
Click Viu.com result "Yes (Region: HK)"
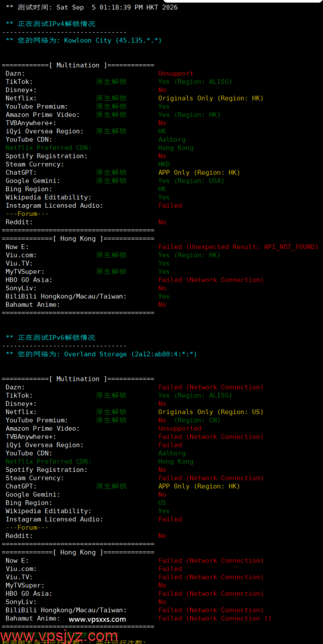click(x=189, y=255)
